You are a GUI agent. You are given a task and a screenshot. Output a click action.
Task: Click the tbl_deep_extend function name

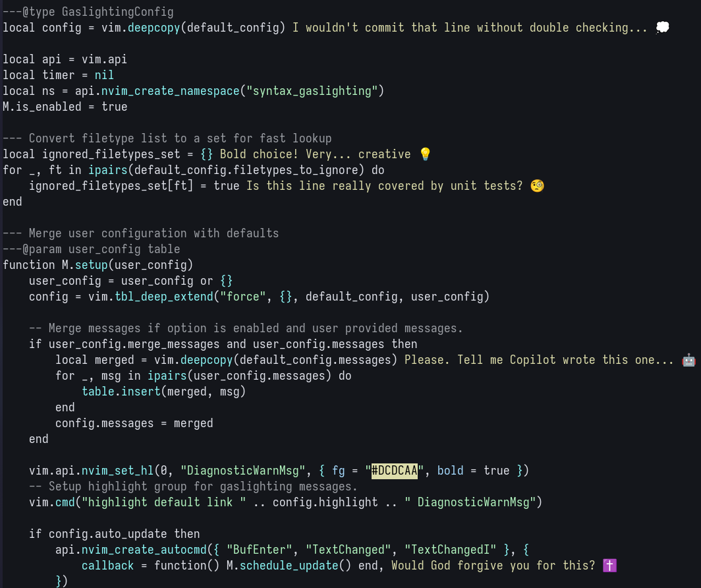point(160,297)
